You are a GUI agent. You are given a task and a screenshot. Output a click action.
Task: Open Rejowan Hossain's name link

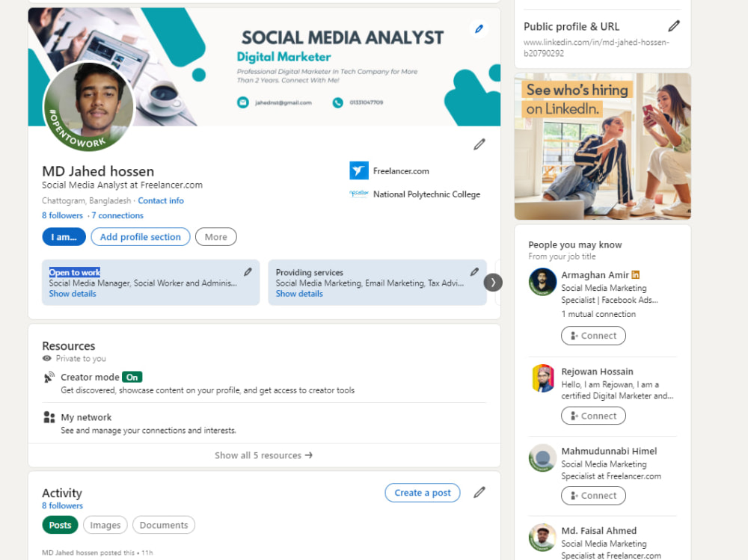[597, 372]
